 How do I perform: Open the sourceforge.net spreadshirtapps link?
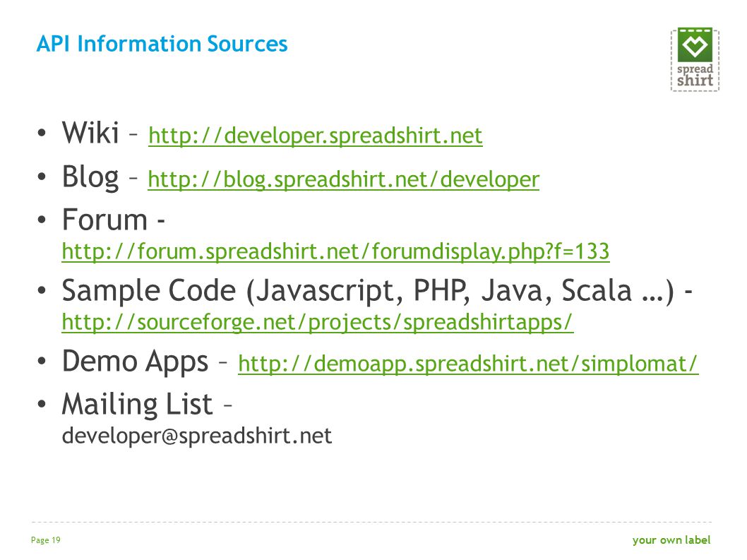point(317,323)
